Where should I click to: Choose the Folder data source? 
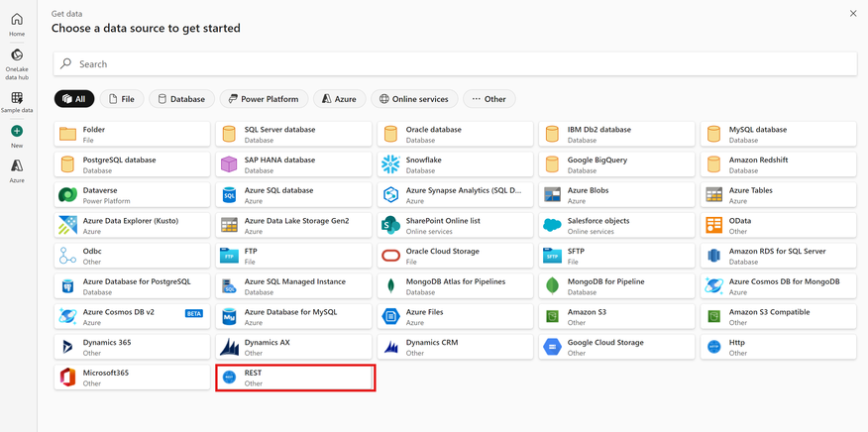133,134
